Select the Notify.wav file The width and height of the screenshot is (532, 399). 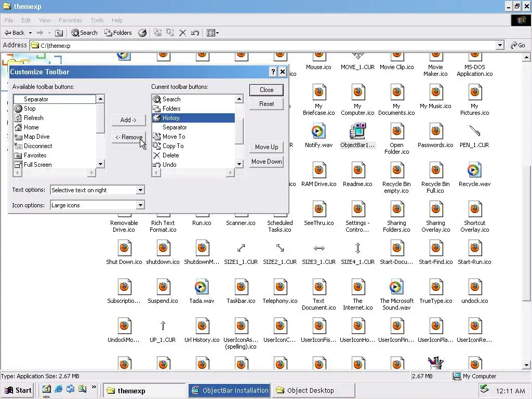click(318, 136)
